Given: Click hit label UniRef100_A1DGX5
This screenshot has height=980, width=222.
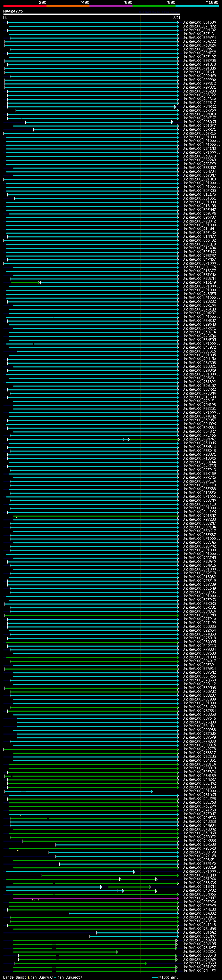Looking at the screenshot, I should 199,459.
